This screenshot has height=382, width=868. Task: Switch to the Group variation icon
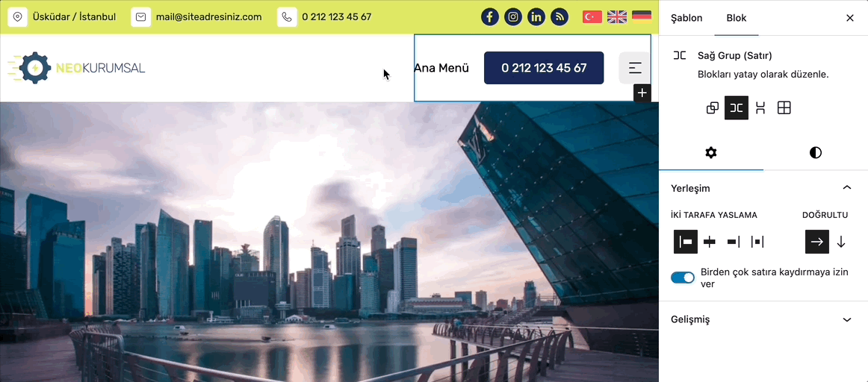pos(713,107)
